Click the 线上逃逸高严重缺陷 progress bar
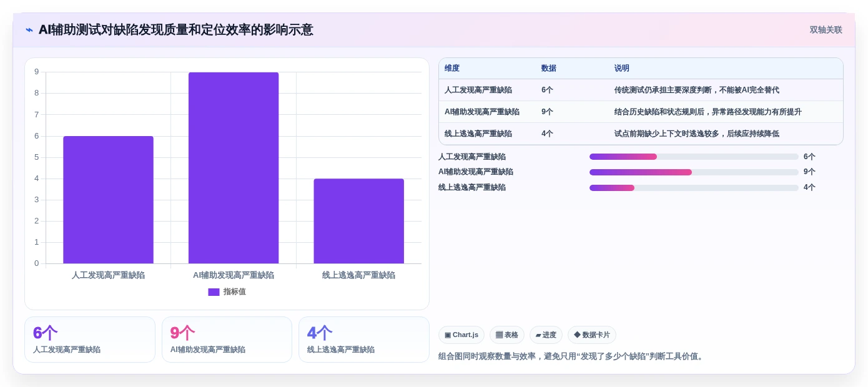Screen dimensions: 868x387 694,187
